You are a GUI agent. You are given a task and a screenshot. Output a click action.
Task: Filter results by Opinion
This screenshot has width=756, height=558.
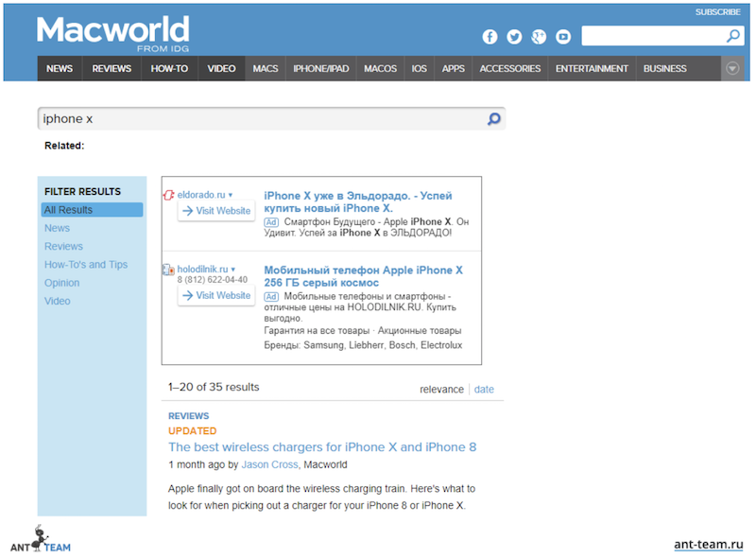tap(61, 283)
